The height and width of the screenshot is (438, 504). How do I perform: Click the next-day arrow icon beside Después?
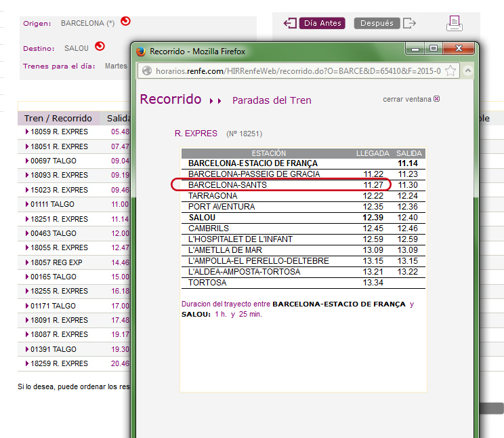click(x=409, y=23)
